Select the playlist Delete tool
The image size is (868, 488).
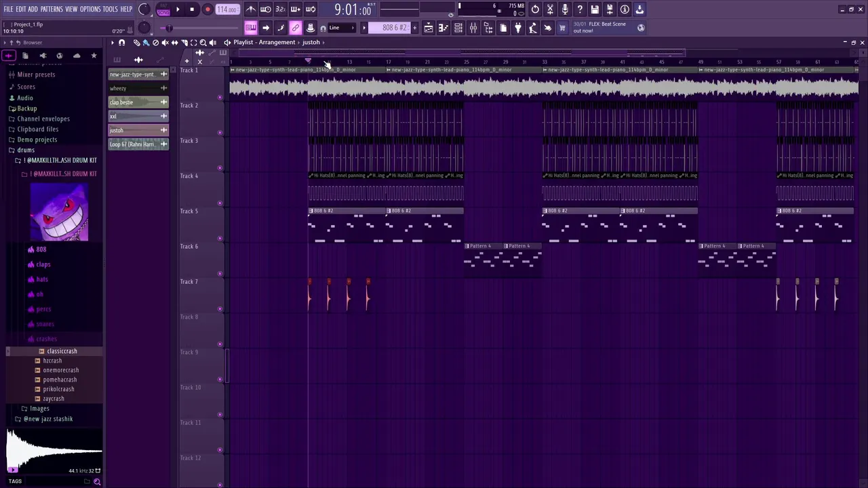pos(155,42)
